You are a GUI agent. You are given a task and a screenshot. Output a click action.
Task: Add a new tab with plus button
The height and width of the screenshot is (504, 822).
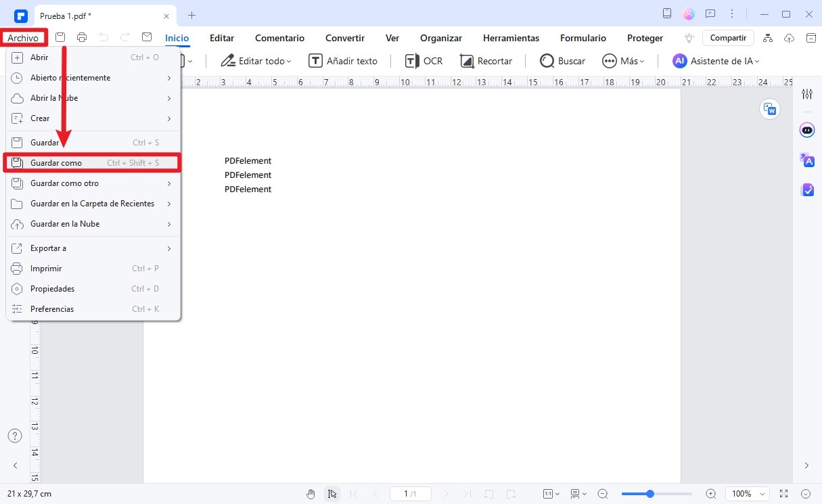coord(191,15)
